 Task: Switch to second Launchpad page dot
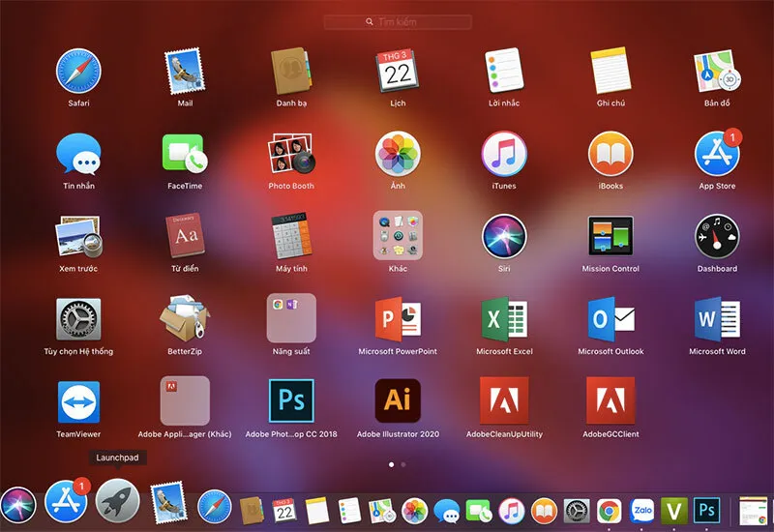[403, 464]
